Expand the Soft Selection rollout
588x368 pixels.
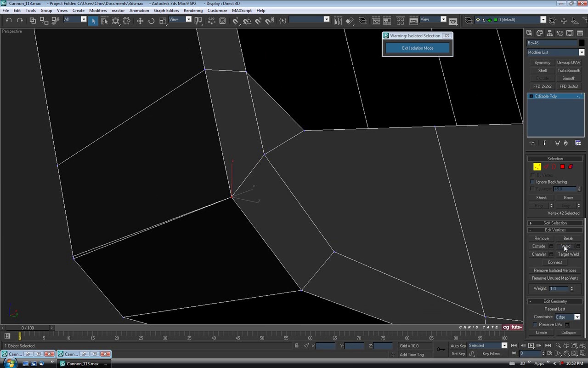point(555,223)
